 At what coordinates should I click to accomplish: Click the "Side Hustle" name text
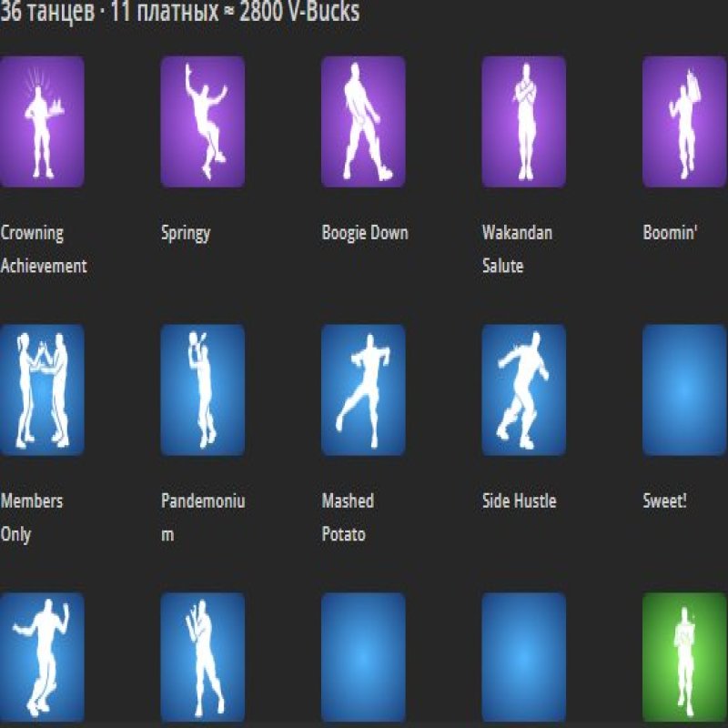pos(519,500)
